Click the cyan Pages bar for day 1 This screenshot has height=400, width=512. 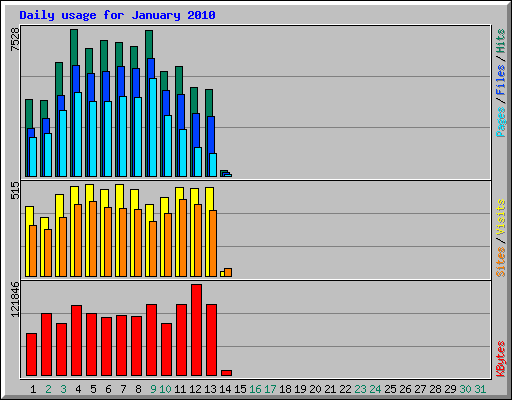[x=33, y=157]
